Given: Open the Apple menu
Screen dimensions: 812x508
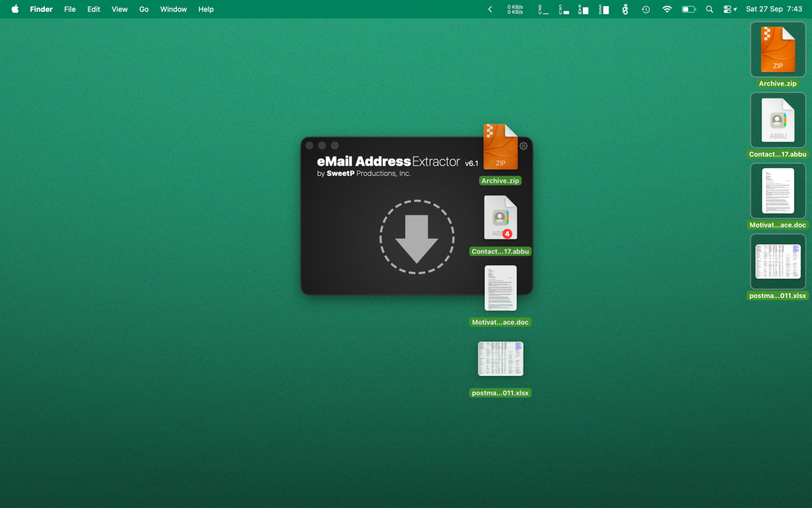Looking at the screenshot, I should tap(15, 9).
